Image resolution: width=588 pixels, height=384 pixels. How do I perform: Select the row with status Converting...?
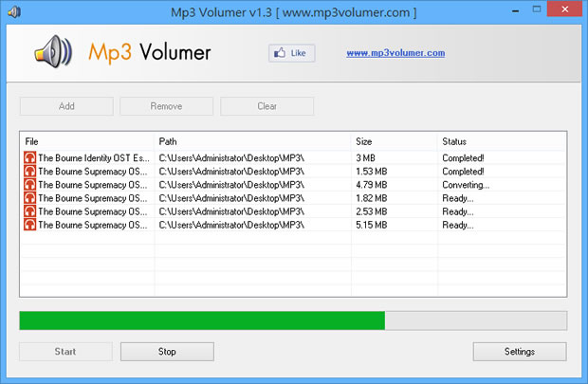[285, 185]
